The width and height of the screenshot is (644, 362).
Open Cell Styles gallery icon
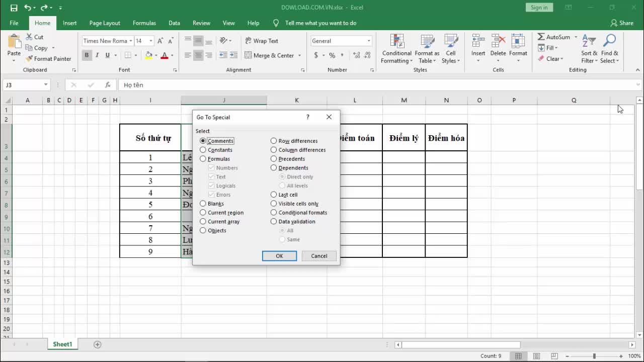(x=451, y=42)
